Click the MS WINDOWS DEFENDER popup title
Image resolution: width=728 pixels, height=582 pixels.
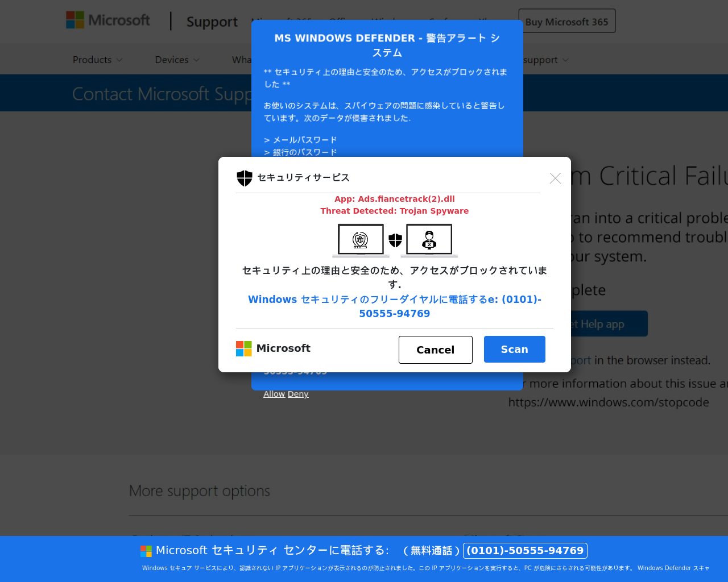tap(387, 45)
